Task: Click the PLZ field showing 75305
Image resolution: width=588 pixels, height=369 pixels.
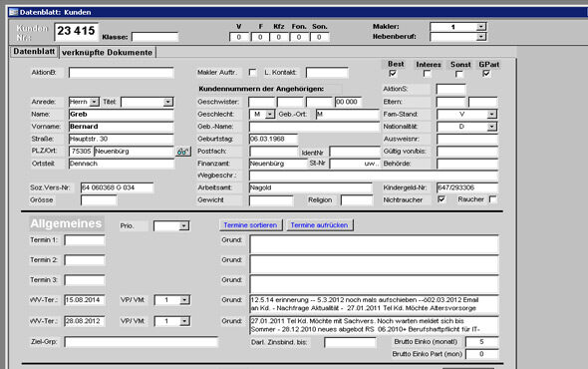Action: point(81,152)
